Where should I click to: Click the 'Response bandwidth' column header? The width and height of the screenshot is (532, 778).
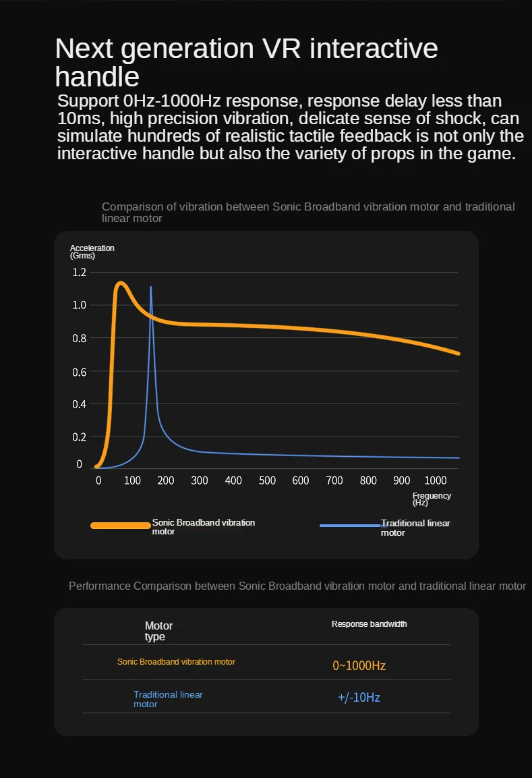(370, 624)
